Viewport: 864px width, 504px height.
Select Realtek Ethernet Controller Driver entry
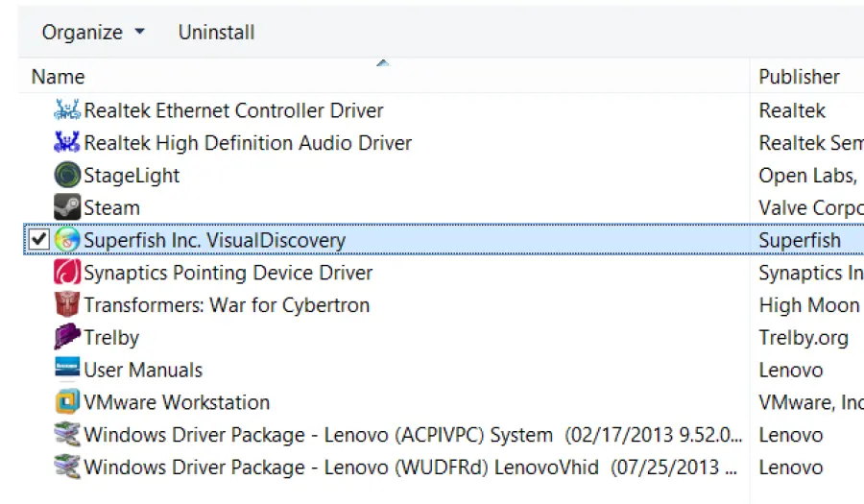point(233,110)
